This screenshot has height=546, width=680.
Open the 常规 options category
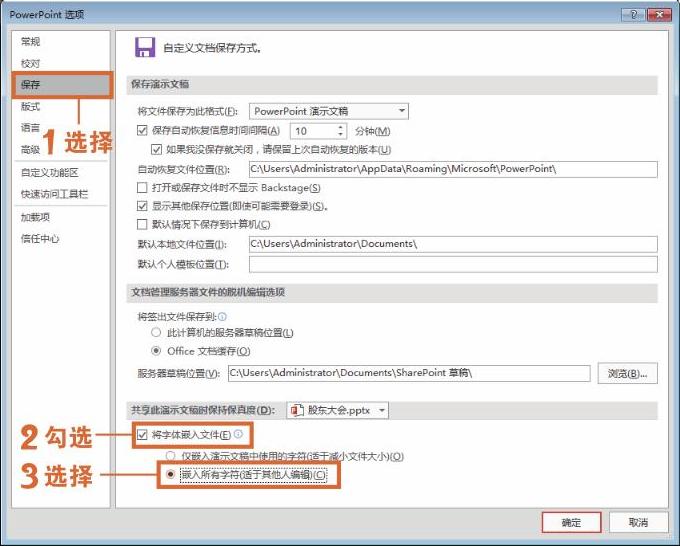30,42
